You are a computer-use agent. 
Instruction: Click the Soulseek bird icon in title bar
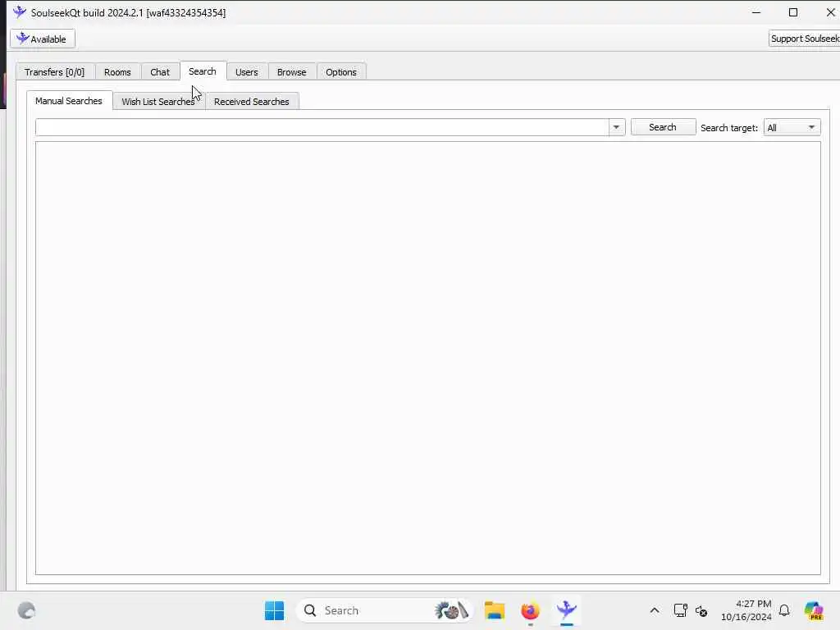[x=20, y=11]
